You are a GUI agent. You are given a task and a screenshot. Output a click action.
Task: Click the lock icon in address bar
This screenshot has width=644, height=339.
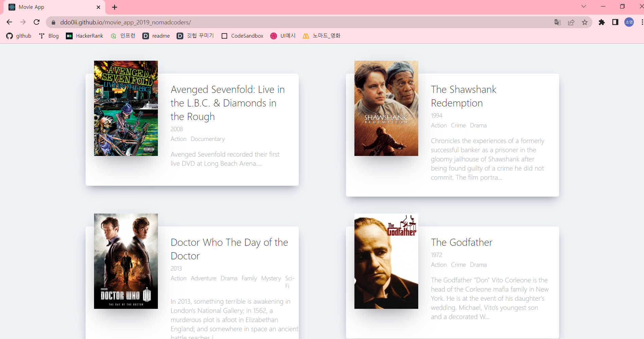click(x=53, y=22)
